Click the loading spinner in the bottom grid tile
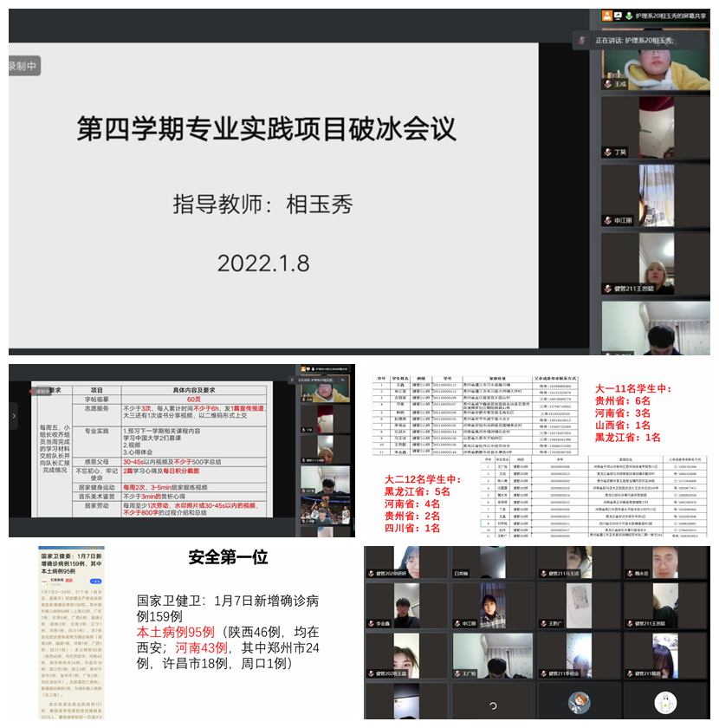This screenshot has width=719, height=728. click(493, 705)
